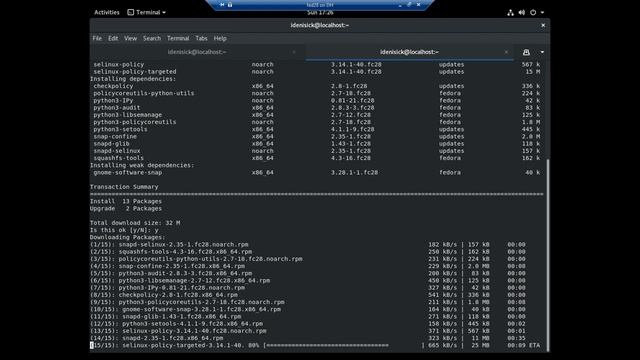Click the terminal cursor at the last line
Viewport: 640px width, 360px height.
click(x=92, y=346)
